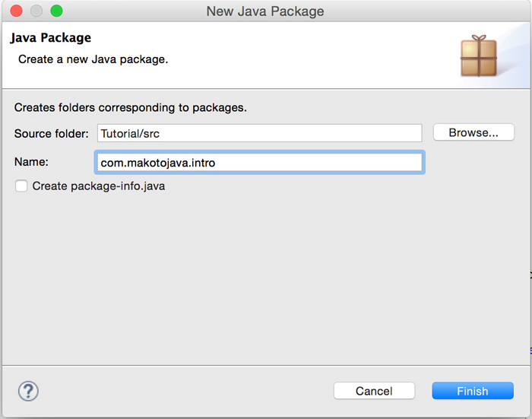Click the 'Source folder:' label
This screenshot has height=419, width=532.
[52, 133]
